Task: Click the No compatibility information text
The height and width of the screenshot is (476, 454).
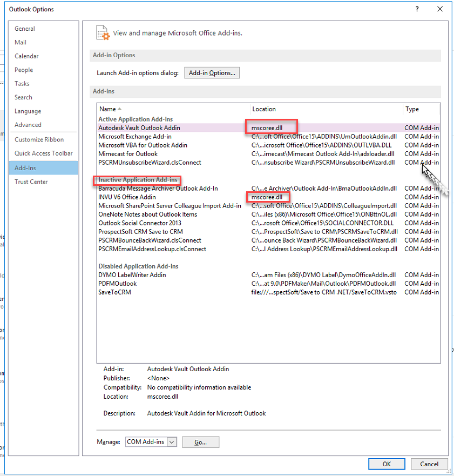Action: point(199,387)
